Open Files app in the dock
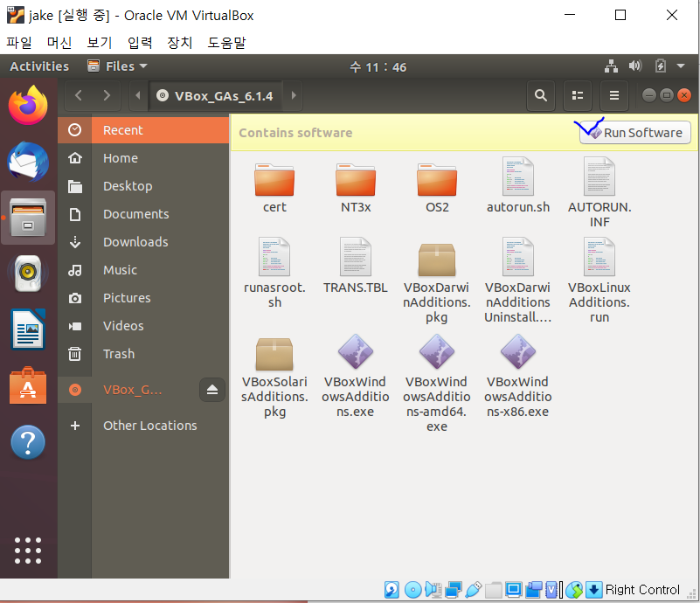 click(x=28, y=218)
